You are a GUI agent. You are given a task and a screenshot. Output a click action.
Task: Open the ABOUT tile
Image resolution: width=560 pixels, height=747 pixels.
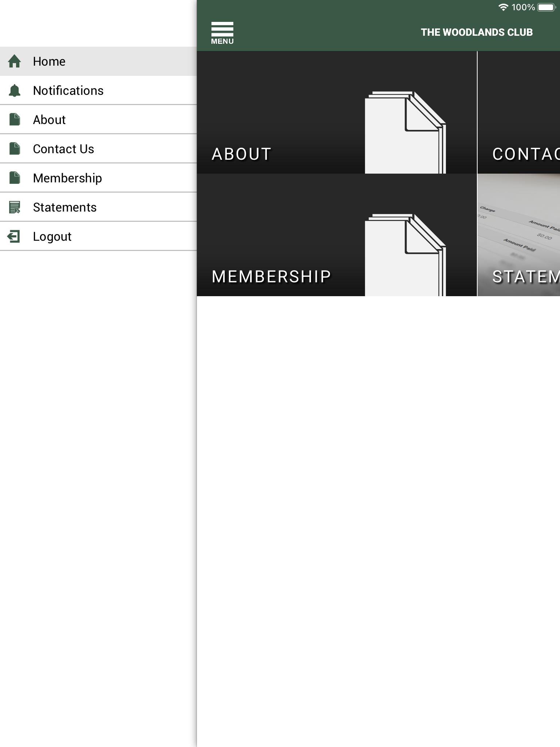(x=337, y=112)
